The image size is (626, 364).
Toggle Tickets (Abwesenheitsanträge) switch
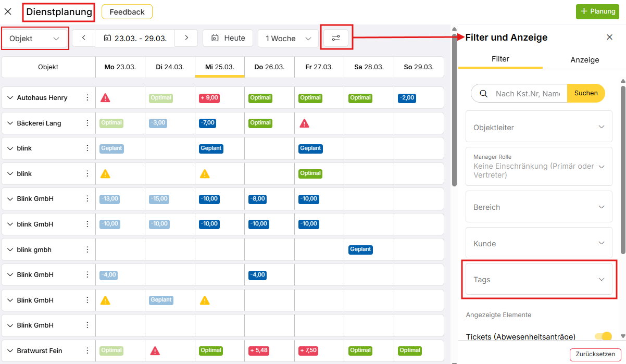pyautogui.click(x=603, y=336)
